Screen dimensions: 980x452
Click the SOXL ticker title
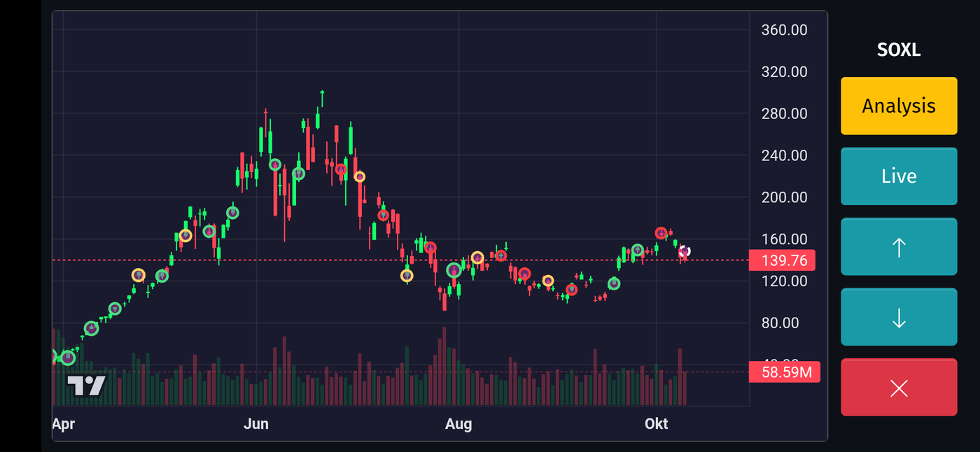899,50
